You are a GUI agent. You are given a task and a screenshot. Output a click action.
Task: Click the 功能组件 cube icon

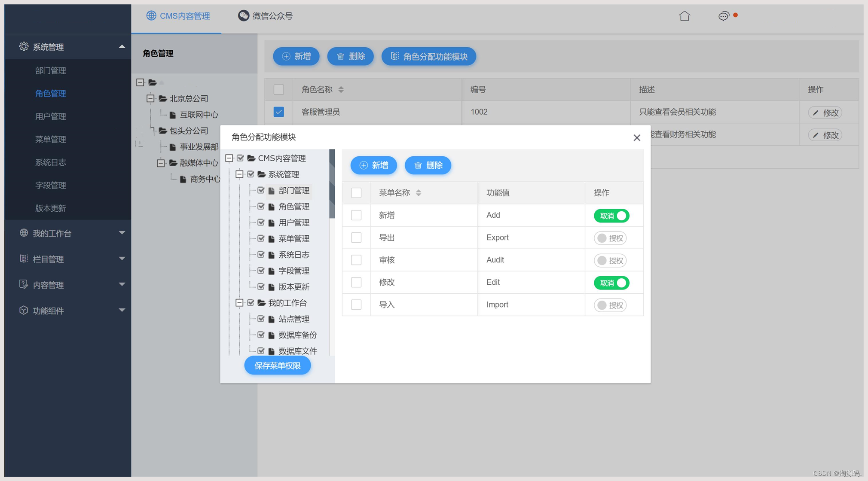click(x=24, y=310)
